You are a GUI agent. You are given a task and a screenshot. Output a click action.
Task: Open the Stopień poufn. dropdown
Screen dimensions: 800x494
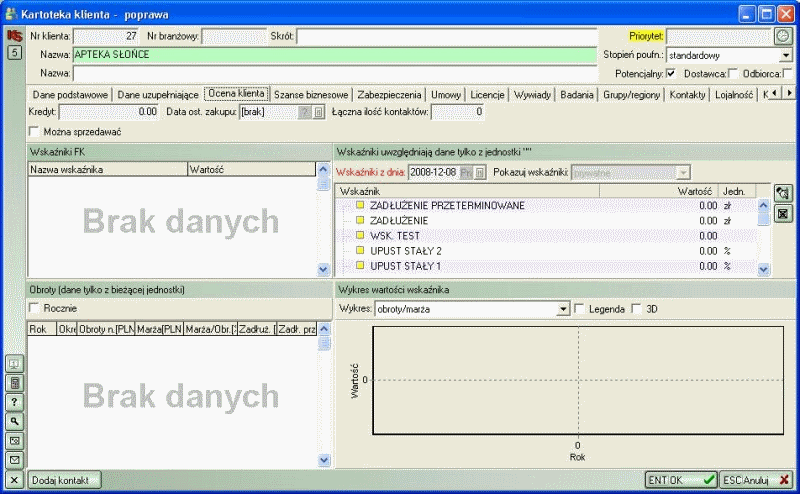pos(785,56)
